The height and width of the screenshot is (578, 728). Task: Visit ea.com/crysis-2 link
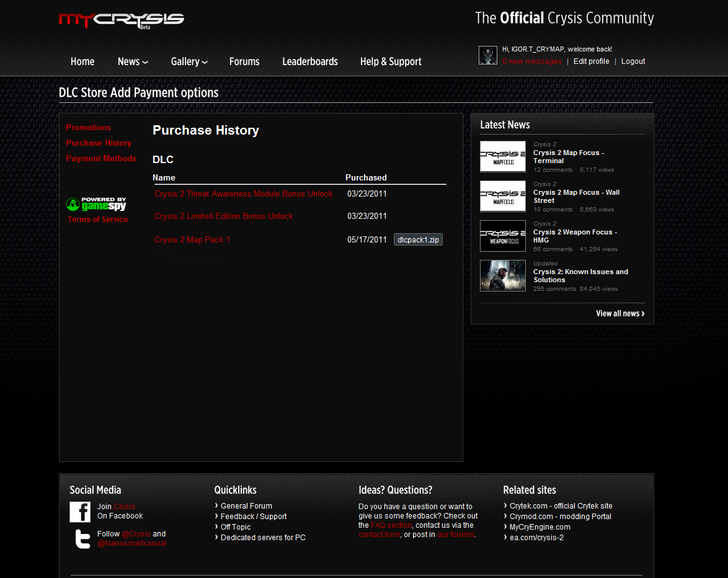tap(537, 538)
